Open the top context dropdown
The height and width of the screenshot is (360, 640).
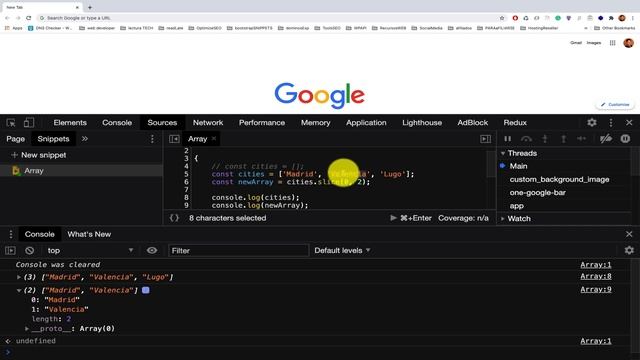coord(90,251)
